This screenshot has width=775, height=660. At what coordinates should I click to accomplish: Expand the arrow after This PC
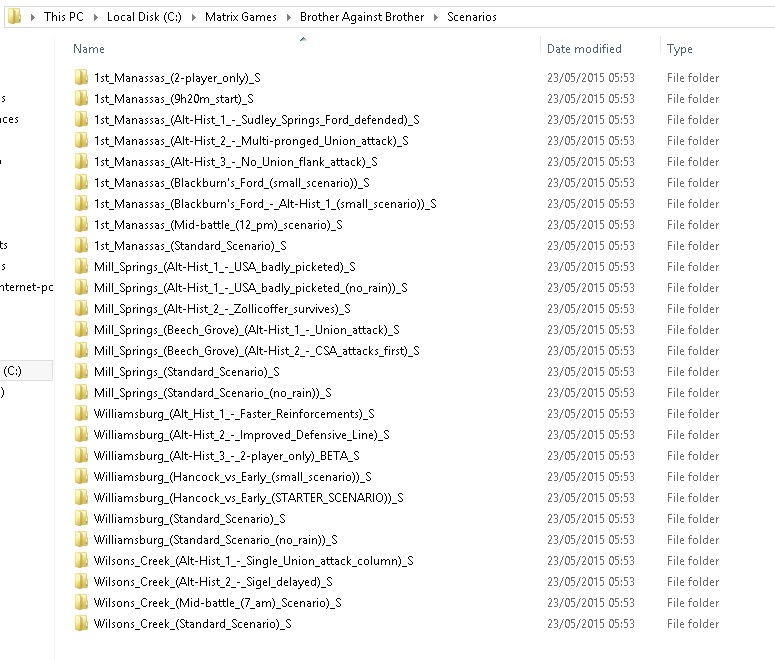95,17
